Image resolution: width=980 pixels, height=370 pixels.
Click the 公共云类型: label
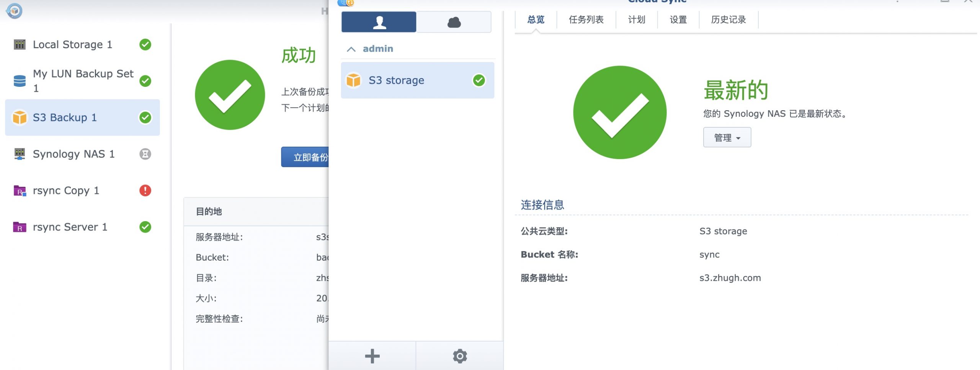[544, 231]
